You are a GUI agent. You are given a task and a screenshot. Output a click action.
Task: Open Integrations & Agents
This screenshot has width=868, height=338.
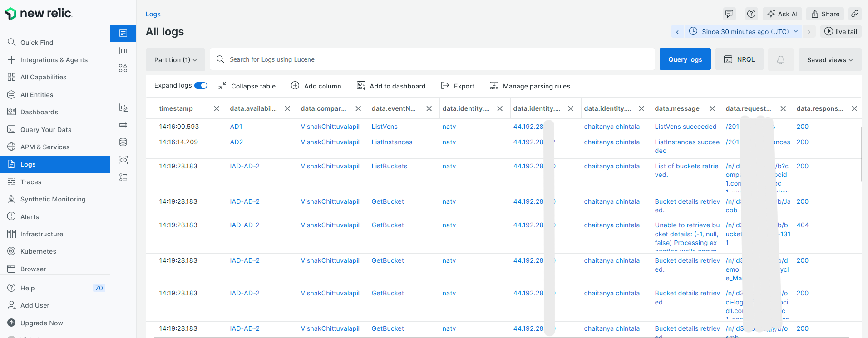pyautogui.click(x=55, y=60)
